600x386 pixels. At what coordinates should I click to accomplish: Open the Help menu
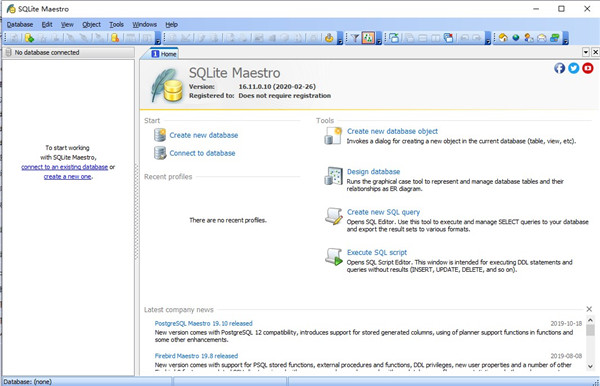171,24
